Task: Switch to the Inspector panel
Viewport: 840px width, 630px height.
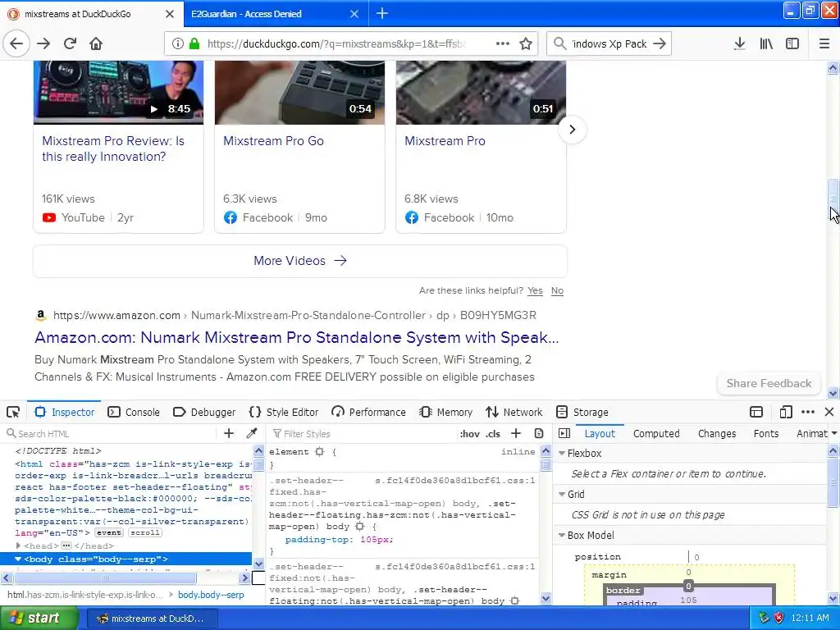Action: (64, 412)
